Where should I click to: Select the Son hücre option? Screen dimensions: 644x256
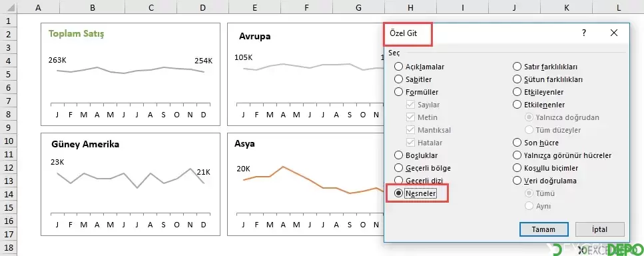click(536, 143)
